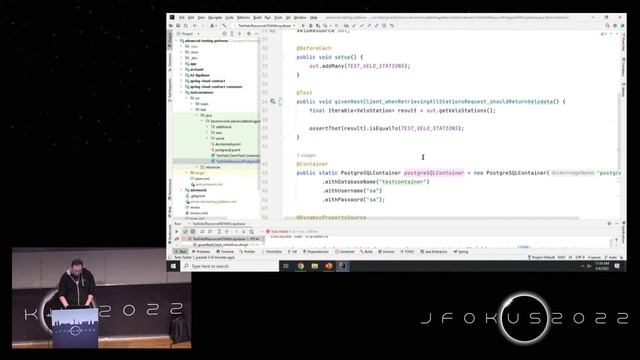Click the 4 spaces indent setting
Image resolution: width=640 pixels, height=360 pixels.
[x=594, y=258]
